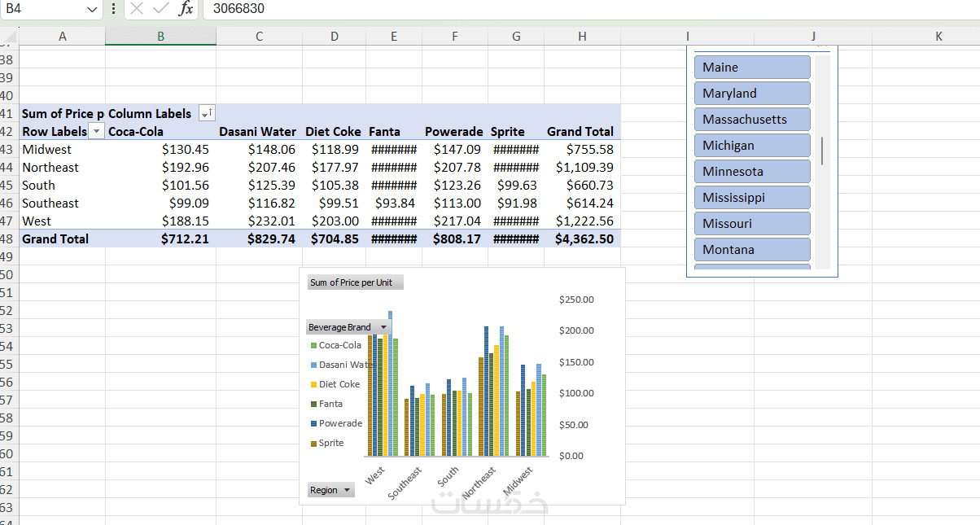The height and width of the screenshot is (525, 980).
Task: Click cell with value $93.84
Action: (394, 203)
